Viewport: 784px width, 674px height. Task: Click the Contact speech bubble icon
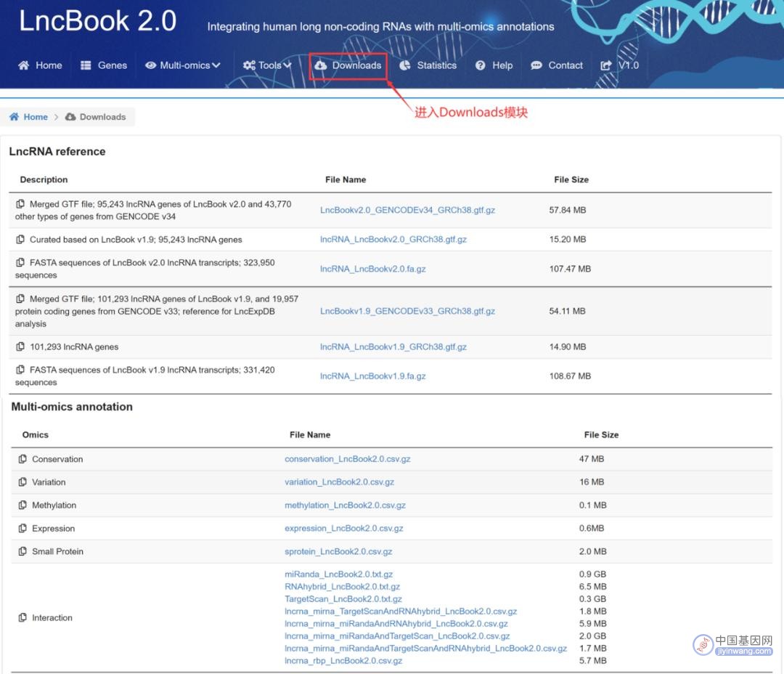(536, 65)
